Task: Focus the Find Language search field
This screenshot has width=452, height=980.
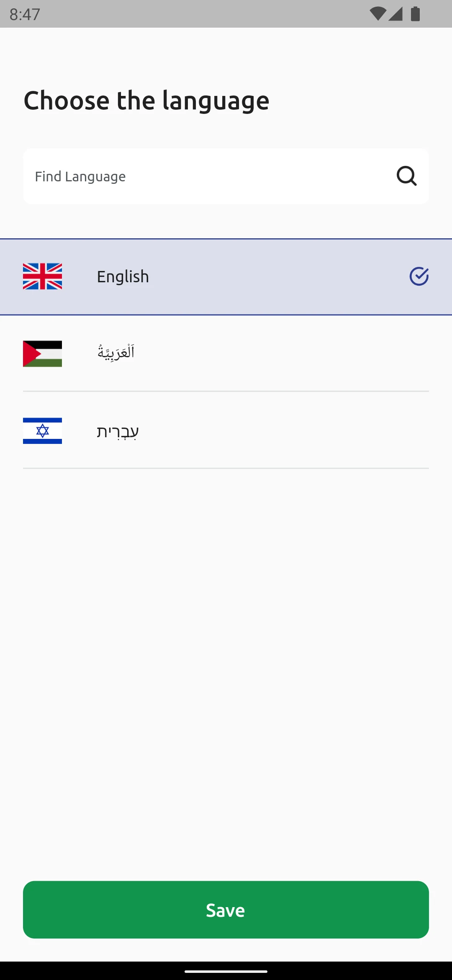Action: (226, 176)
